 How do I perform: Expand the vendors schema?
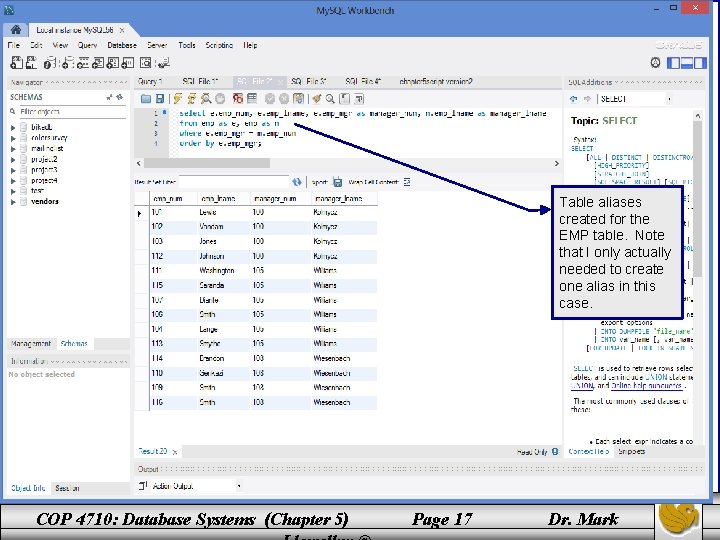click(x=13, y=202)
